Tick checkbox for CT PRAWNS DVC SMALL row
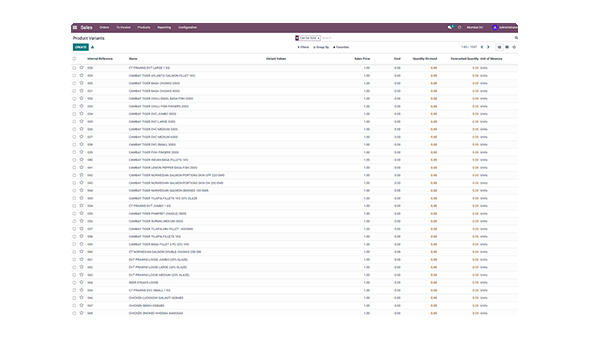The image size is (590, 360). (74, 290)
